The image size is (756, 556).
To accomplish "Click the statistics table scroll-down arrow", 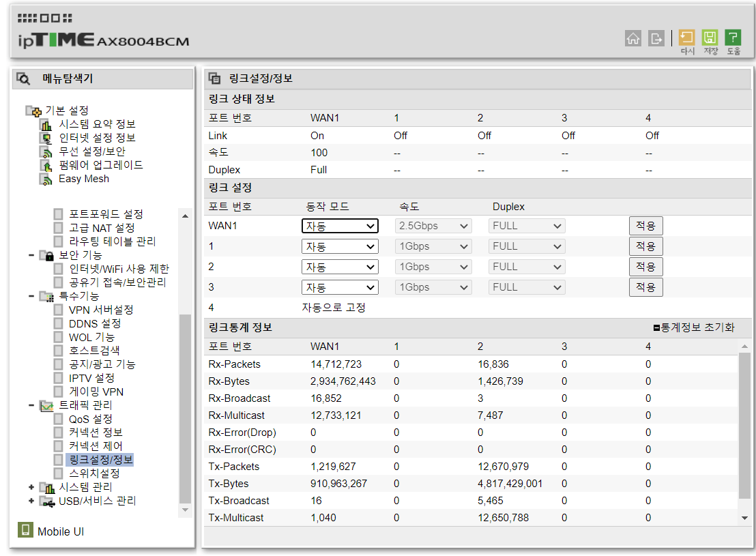I will pyautogui.click(x=744, y=518).
